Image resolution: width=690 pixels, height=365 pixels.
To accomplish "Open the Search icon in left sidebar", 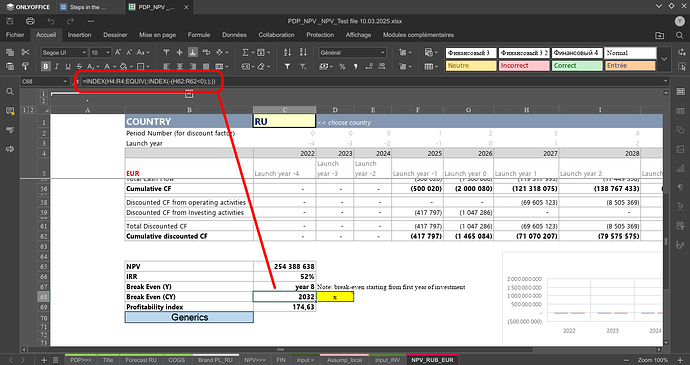I will [x=10, y=92].
